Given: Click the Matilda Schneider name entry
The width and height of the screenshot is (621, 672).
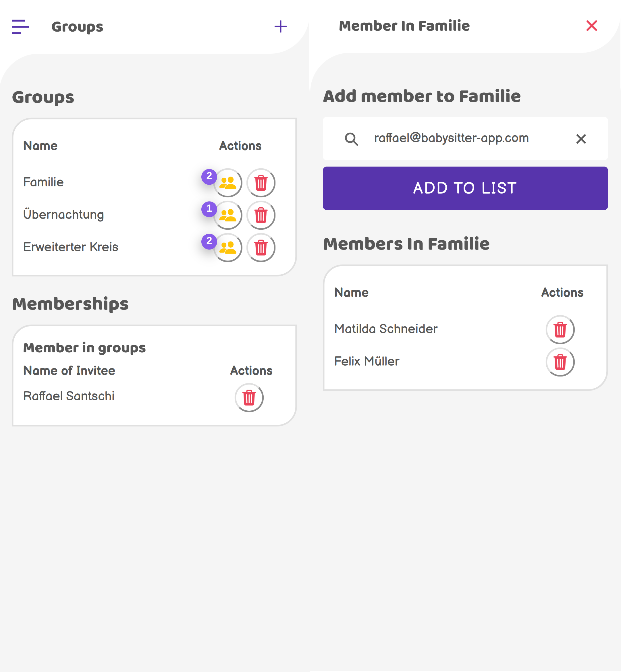Looking at the screenshot, I should 386,329.
